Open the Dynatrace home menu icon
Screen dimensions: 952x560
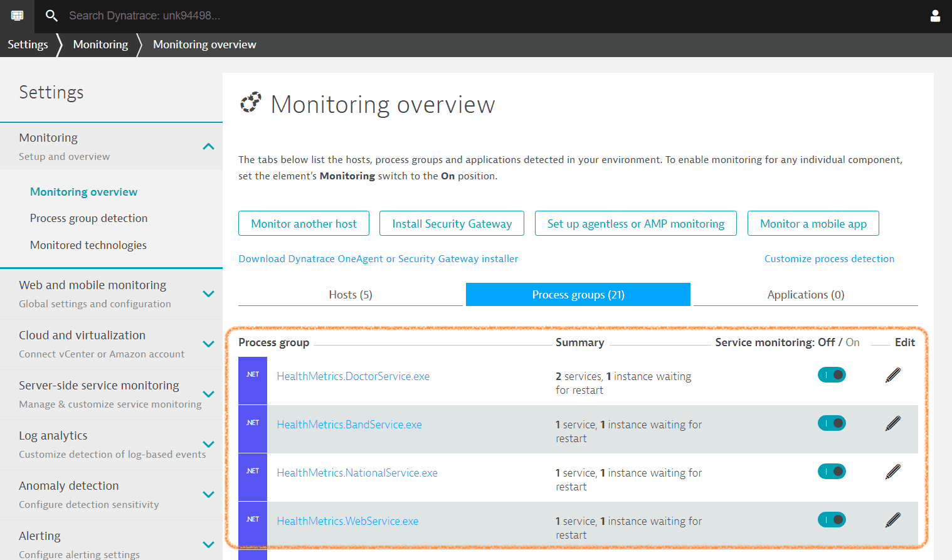17,16
